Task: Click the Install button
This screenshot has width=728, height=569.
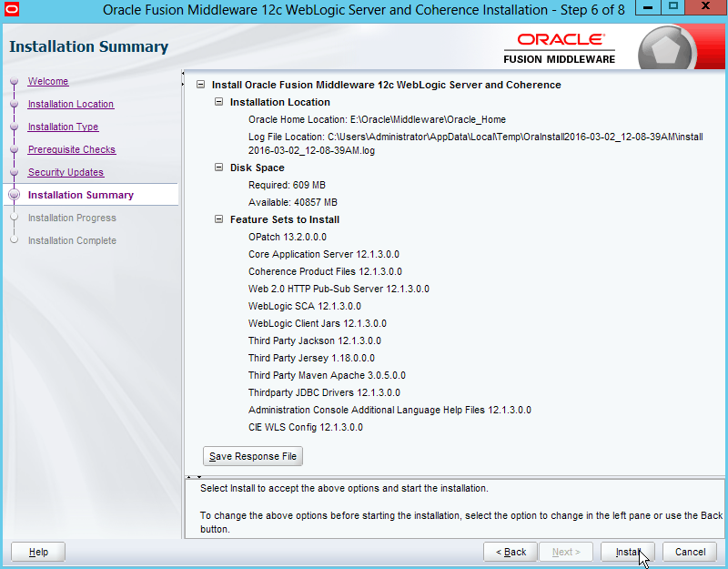Action: (x=629, y=552)
